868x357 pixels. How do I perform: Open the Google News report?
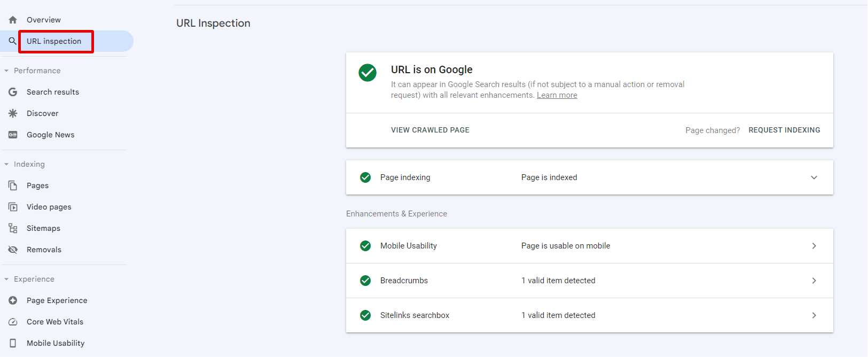[51, 135]
